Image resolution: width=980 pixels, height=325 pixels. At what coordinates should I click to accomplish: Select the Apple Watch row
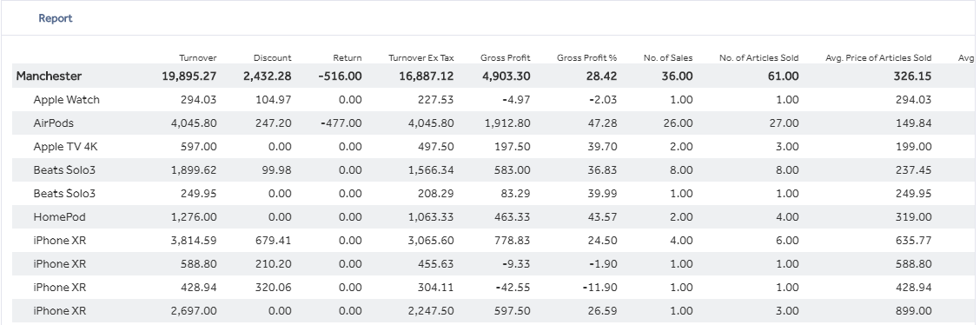(x=489, y=99)
